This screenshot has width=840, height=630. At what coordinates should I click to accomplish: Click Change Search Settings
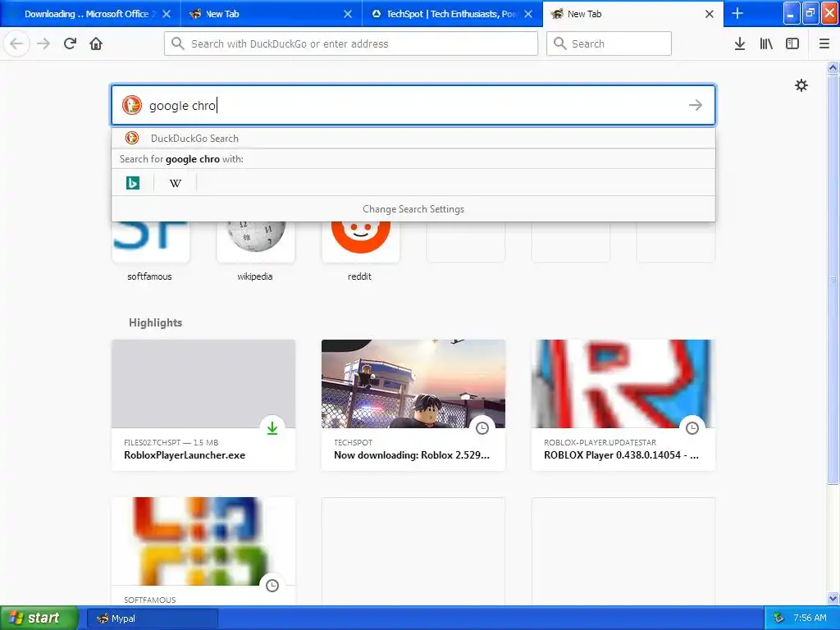413,209
